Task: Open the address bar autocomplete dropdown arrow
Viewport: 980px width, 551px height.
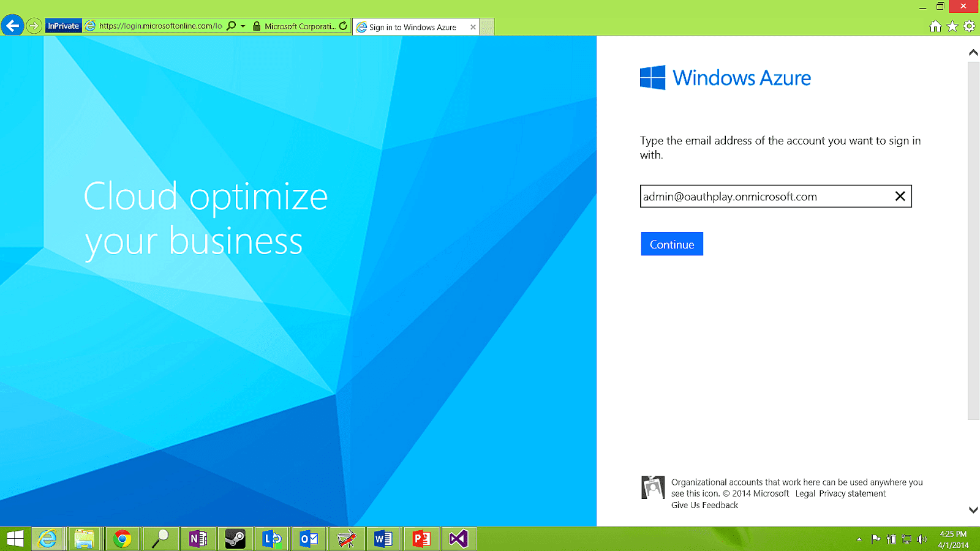Action: (243, 26)
